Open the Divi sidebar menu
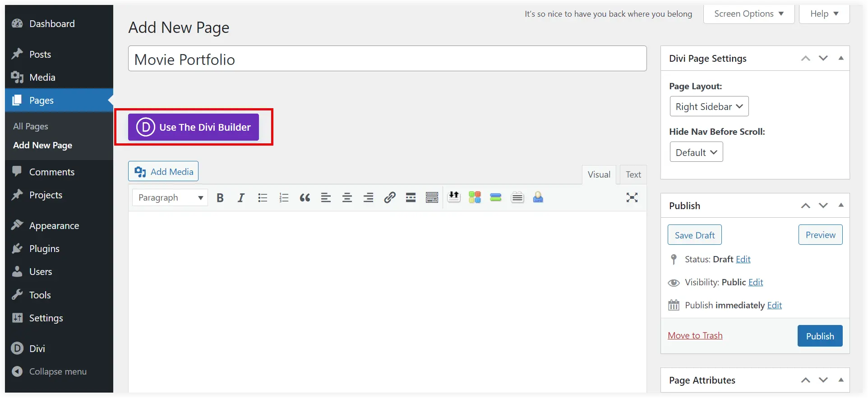 (x=59, y=349)
